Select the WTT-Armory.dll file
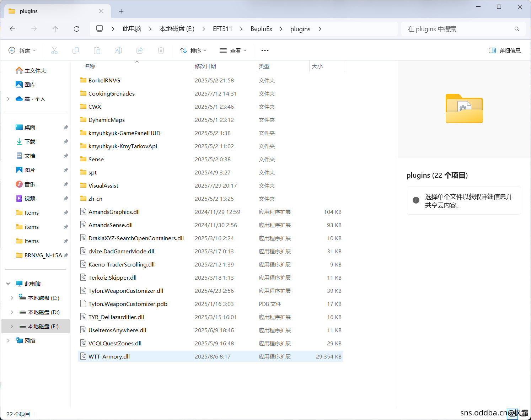Screen dimensions: 531x420 109,356
